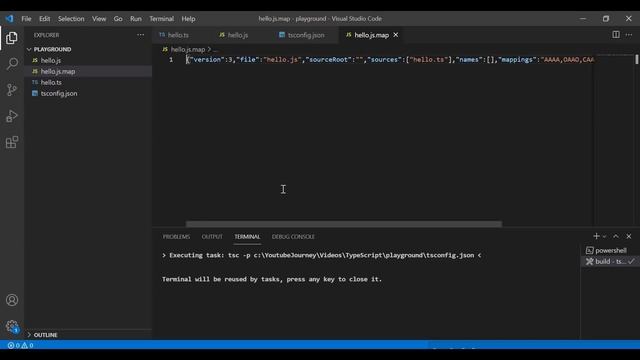The height and width of the screenshot is (360, 640).
Task: Open the Explorer view in activity bar
Action: pos(12,38)
